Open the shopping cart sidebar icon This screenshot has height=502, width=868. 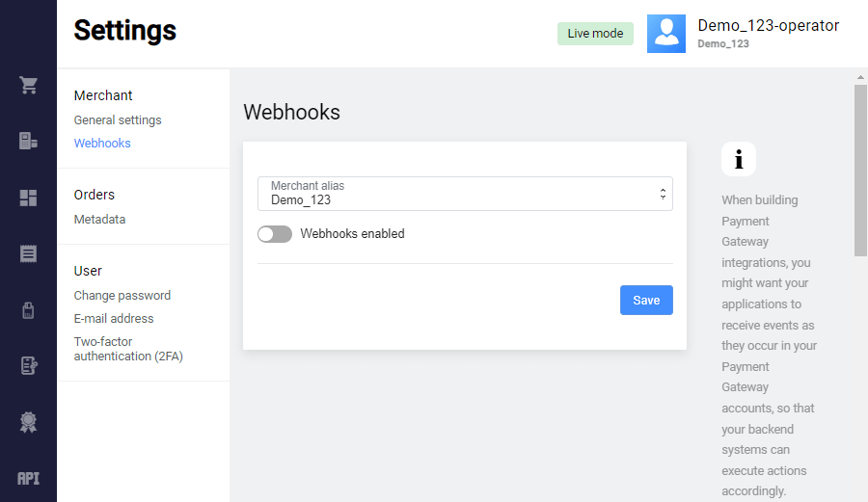28,85
